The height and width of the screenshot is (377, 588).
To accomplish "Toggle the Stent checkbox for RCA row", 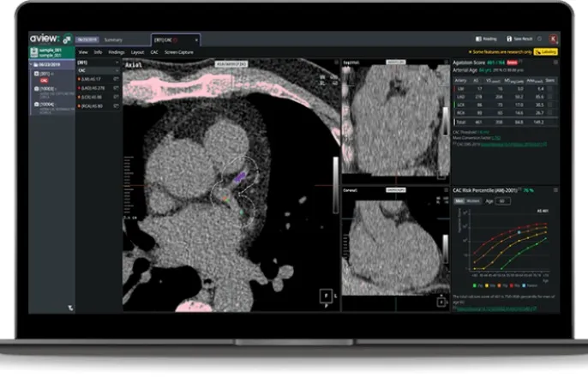I will pos(549,112).
